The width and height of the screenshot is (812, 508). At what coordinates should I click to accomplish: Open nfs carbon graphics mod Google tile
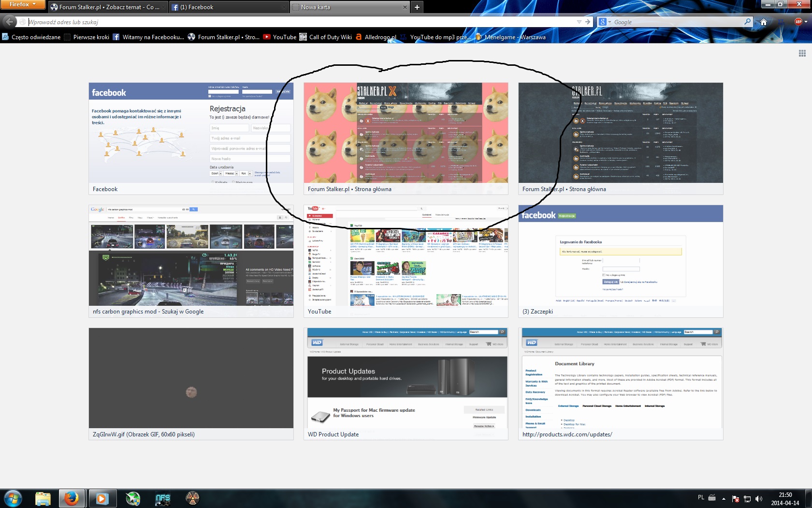191,261
